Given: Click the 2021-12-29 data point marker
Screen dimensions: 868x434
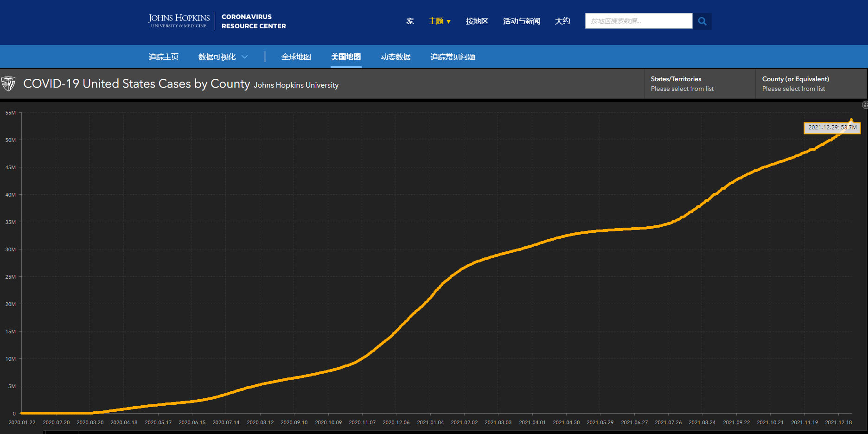Looking at the screenshot, I should (x=851, y=120).
